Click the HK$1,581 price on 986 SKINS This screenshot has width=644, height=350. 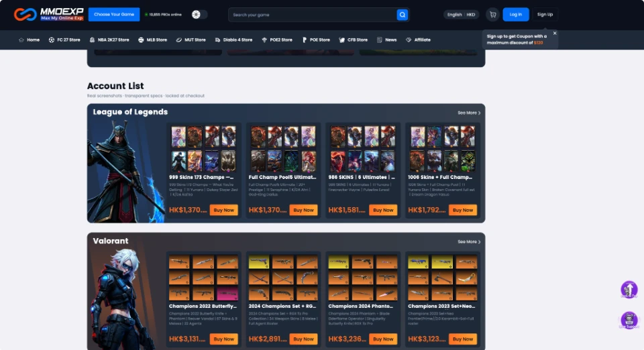pos(347,210)
